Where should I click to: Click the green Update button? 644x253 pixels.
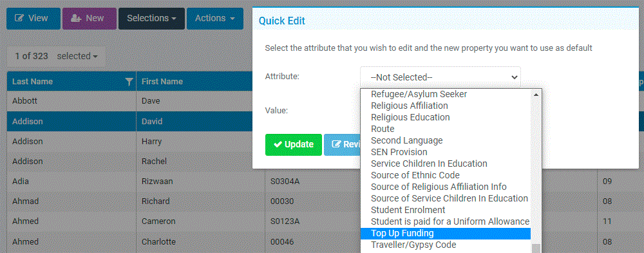[293, 145]
